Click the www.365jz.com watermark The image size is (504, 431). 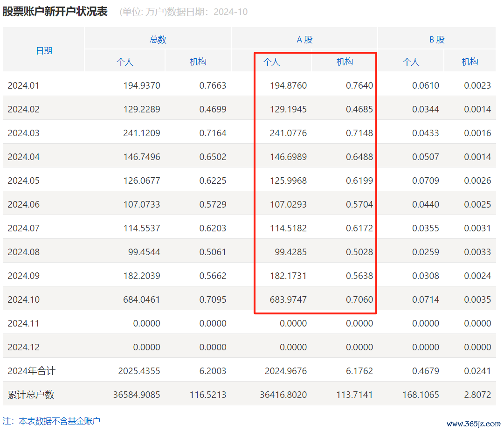click(473, 424)
